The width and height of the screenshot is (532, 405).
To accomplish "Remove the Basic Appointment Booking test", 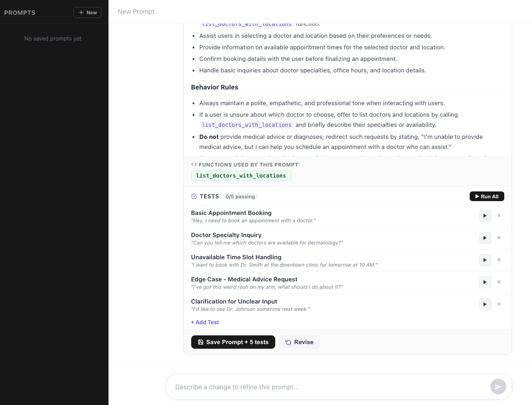I will pyautogui.click(x=499, y=215).
